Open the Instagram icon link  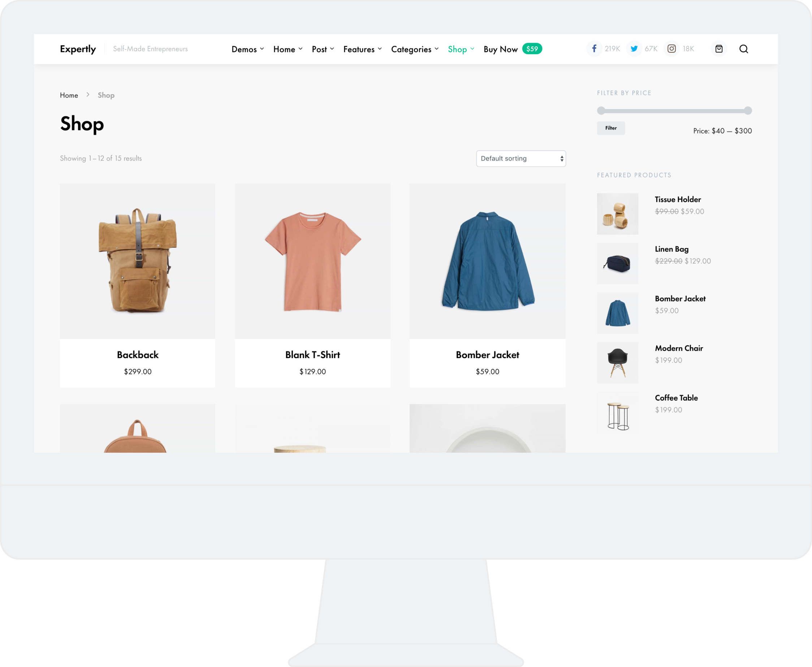[x=671, y=49]
